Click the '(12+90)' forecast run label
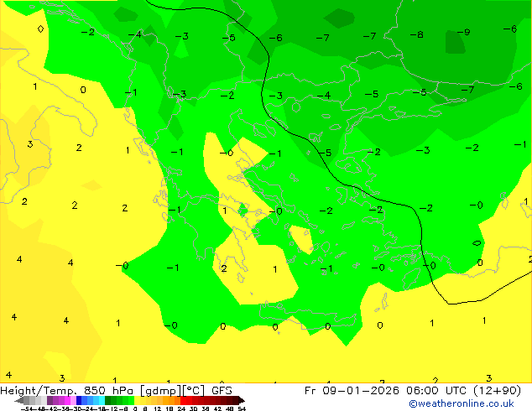This screenshot has height=411, width=532. tap(497, 391)
